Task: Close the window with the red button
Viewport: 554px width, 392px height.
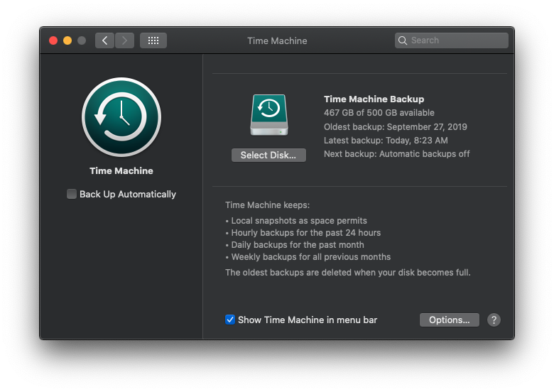Action: pos(53,40)
